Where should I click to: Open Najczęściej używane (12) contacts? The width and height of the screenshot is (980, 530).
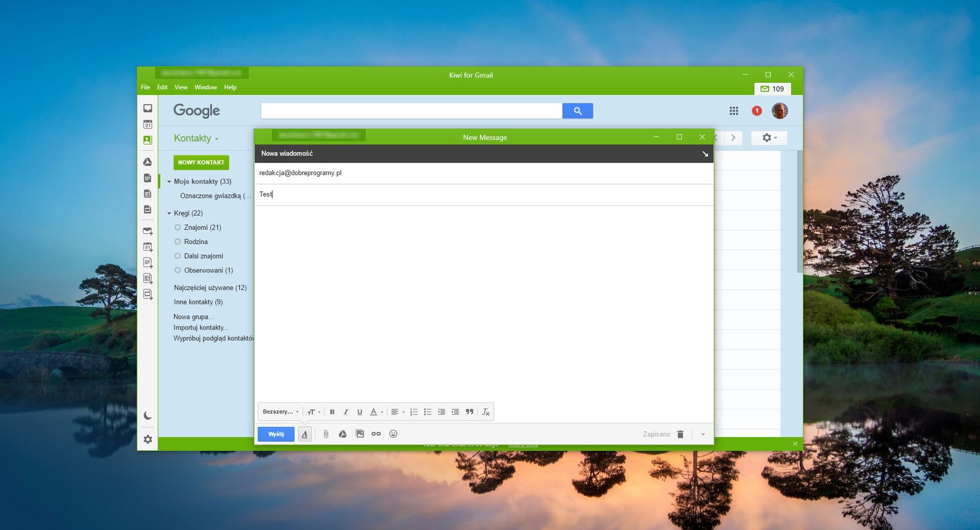(210, 288)
